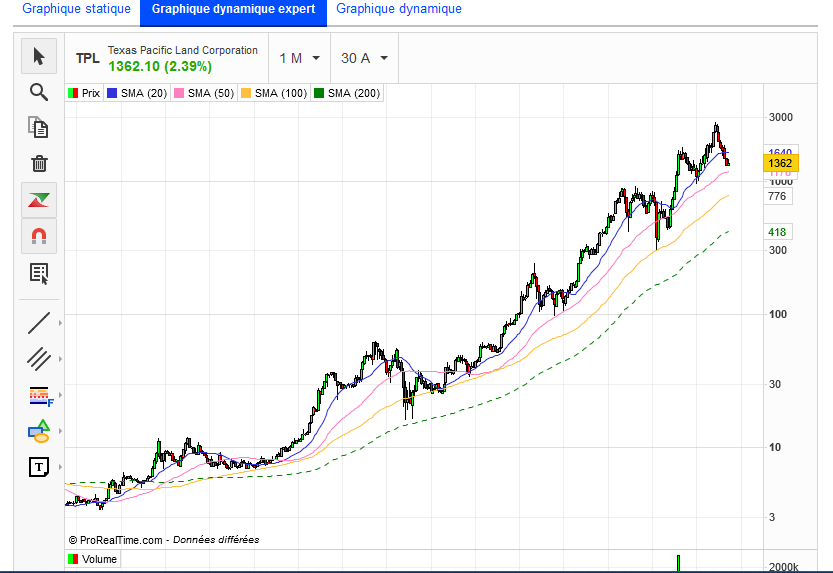Switch to Graphique statique tab

pos(76,9)
